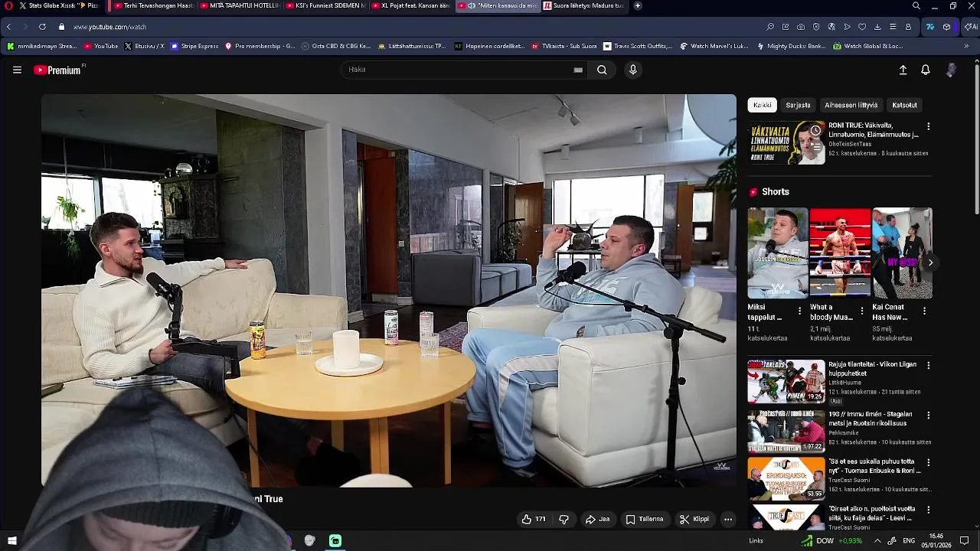Click the Jaa share button
Viewport: 980px width, 551px height.
(x=597, y=519)
